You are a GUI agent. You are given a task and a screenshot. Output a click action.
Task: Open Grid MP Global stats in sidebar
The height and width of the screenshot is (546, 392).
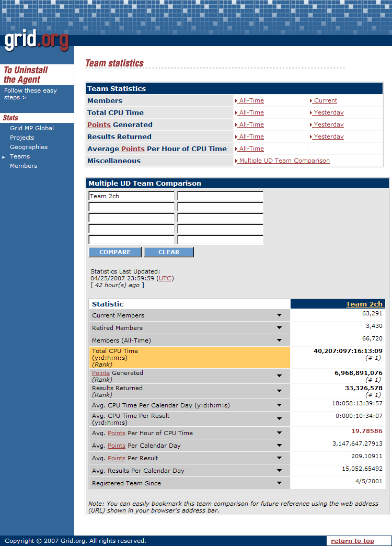31,128
